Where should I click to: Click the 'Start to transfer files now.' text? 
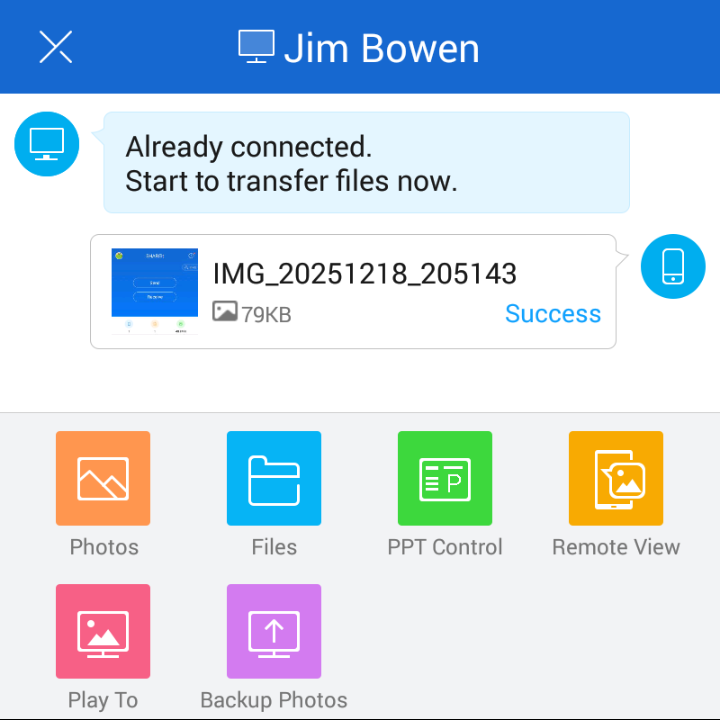pos(291,181)
